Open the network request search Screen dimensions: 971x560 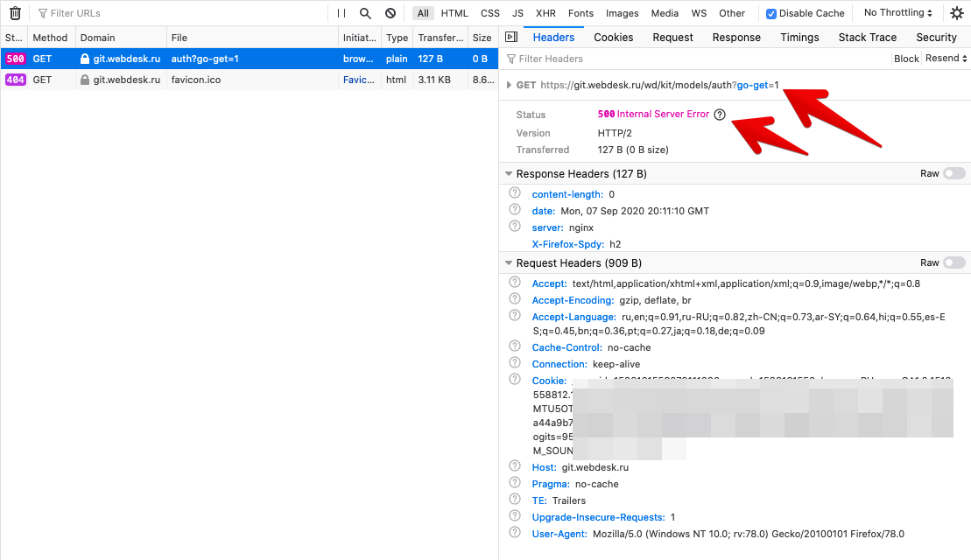[x=364, y=12]
